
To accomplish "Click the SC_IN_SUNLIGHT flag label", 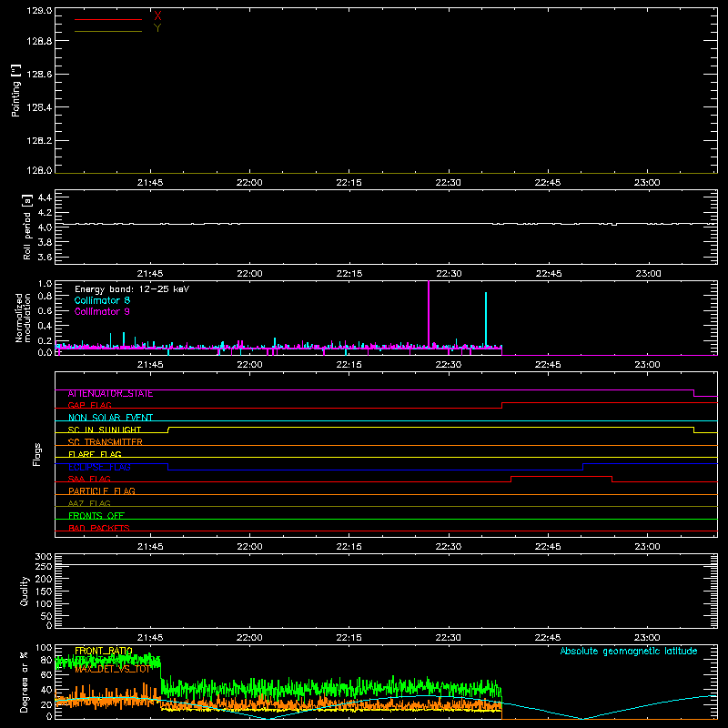I will pyautogui.click(x=105, y=430).
